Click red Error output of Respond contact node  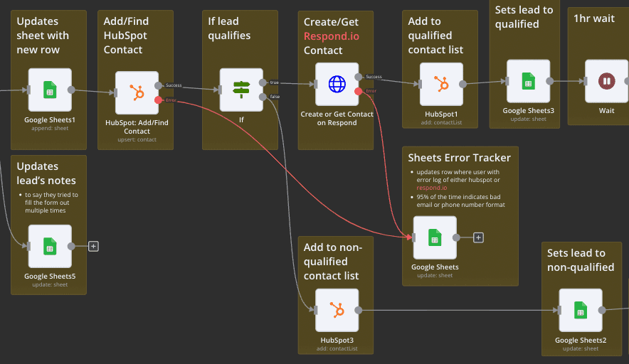coord(359,91)
